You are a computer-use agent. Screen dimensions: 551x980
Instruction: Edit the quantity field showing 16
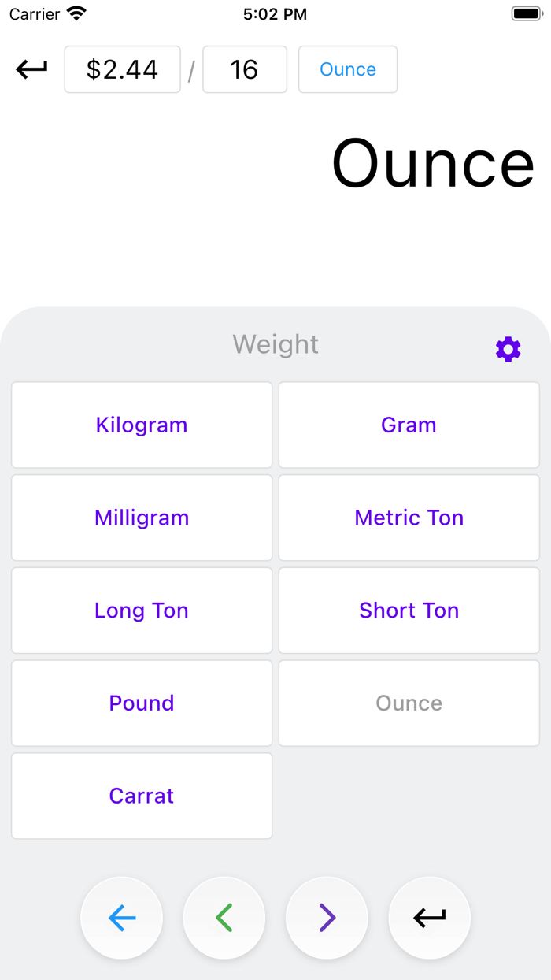[x=244, y=69]
